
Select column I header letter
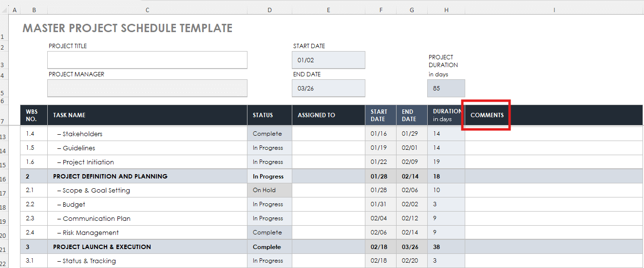554,10
